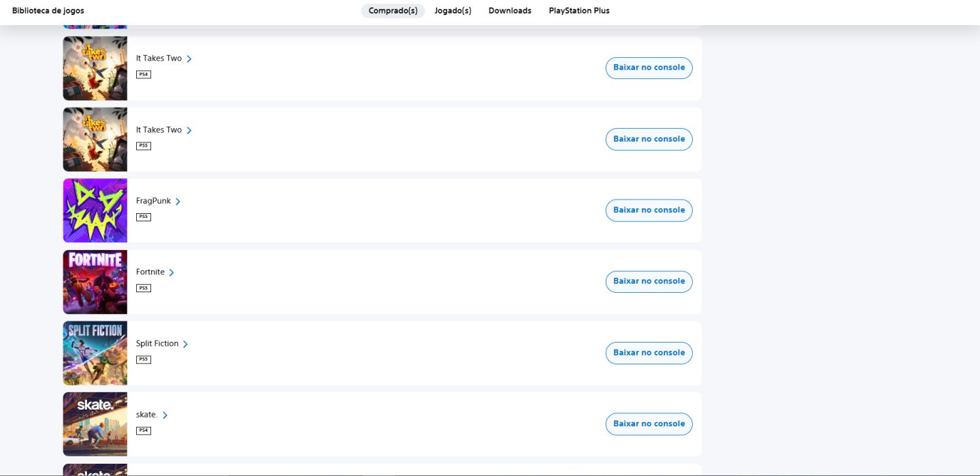Viewport: 980px width, 476px height.
Task: Click the chevron next to Split Fiction
Action: (x=185, y=344)
